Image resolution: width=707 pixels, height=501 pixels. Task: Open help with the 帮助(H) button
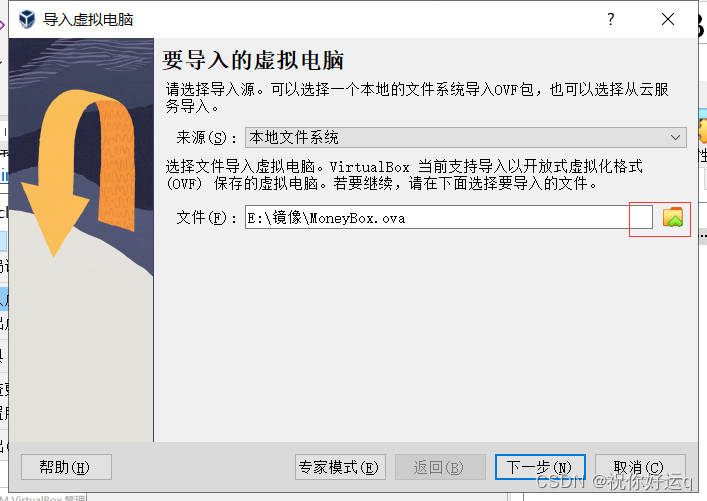[x=66, y=467]
